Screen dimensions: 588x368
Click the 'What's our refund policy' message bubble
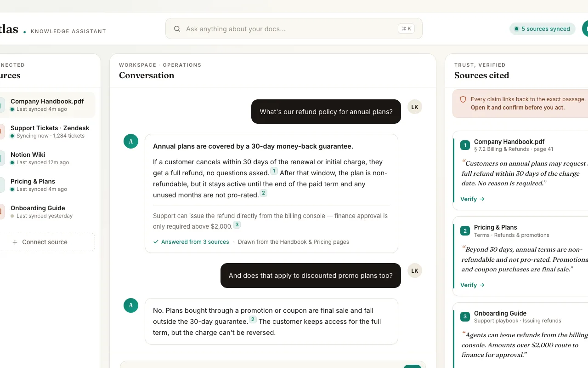[x=326, y=112]
